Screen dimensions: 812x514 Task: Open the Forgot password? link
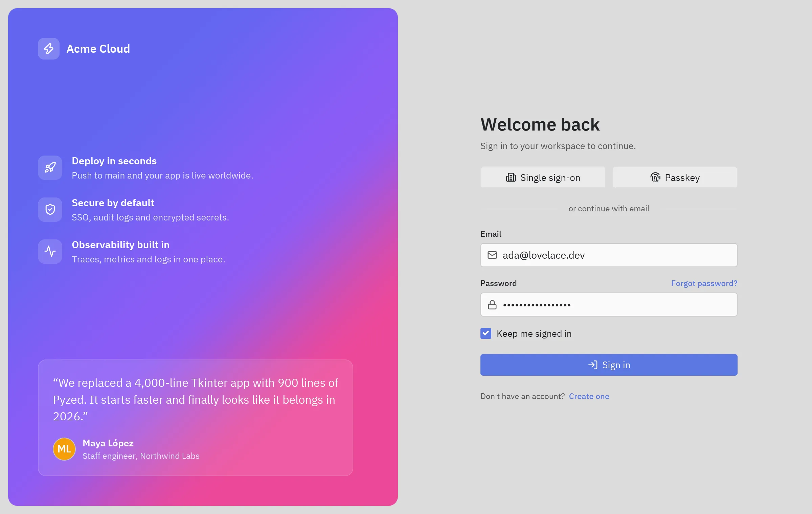(704, 283)
